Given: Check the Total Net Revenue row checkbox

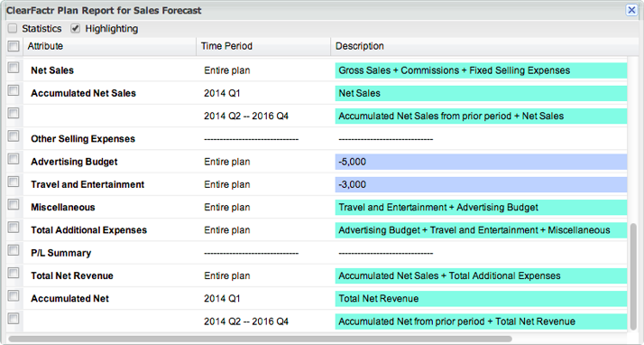Looking at the screenshot, I should click(14, 273).
